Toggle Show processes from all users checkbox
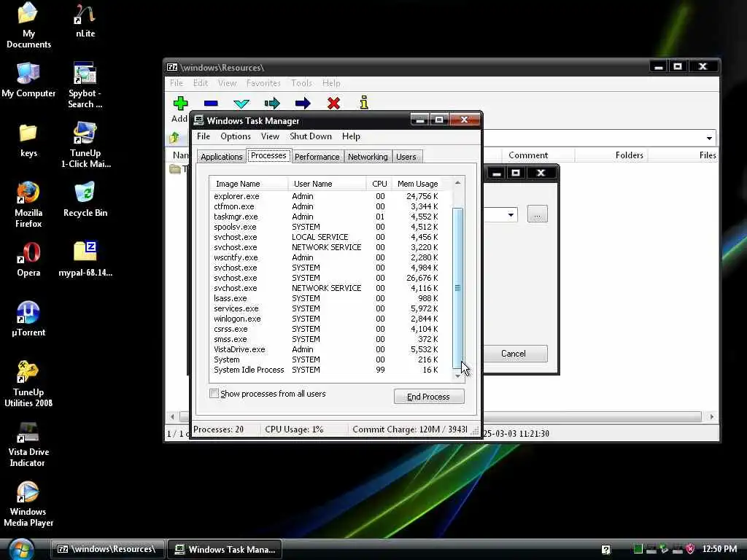 [214, 393]
